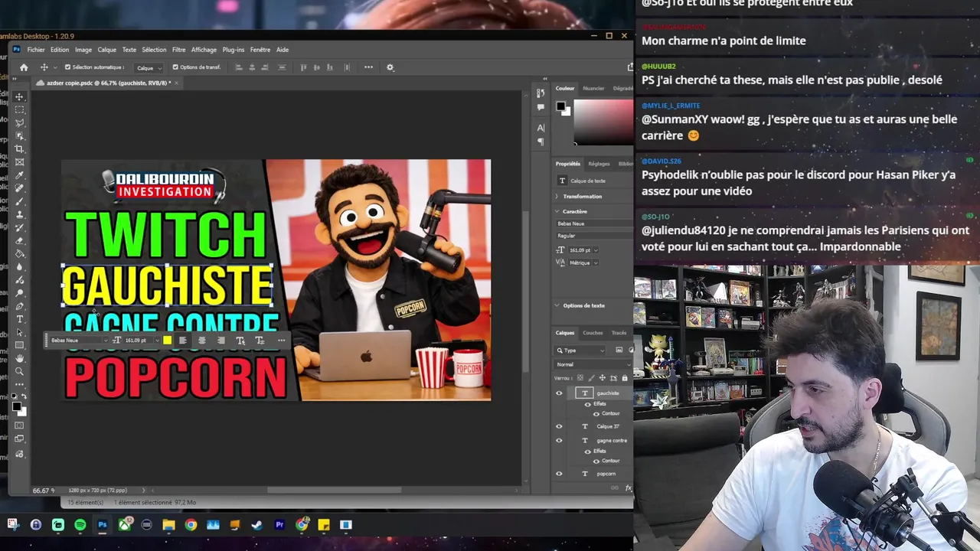980x551 pixels.
Task: Click the yellow text color swatch
Action: click(x=167, y=341)
